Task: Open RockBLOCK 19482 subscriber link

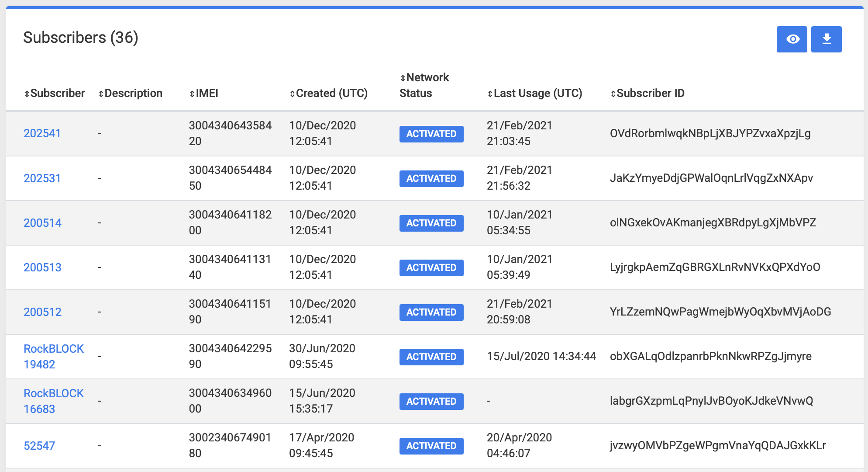Action: 53,356
